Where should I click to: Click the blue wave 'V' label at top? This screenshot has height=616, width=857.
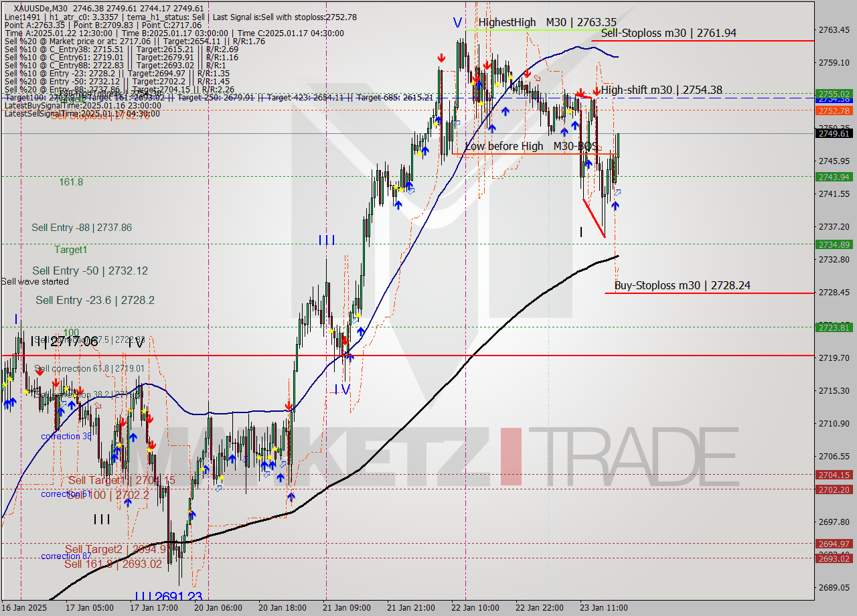457,23
